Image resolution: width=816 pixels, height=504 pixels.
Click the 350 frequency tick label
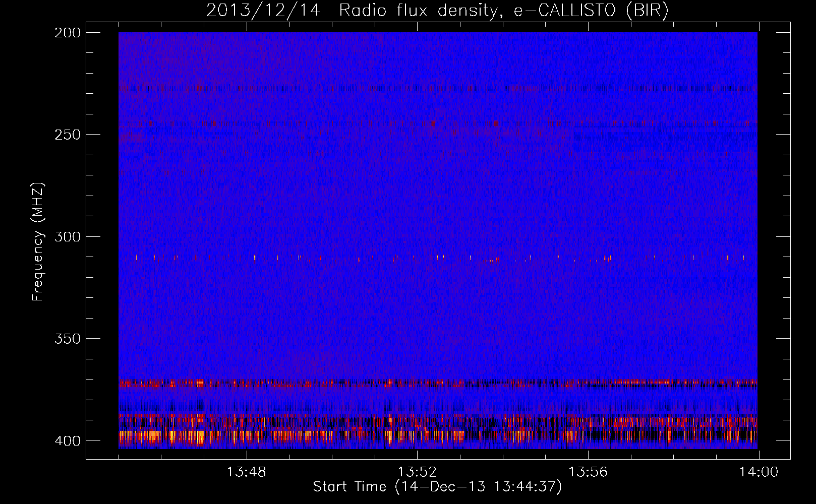point(67,339)
